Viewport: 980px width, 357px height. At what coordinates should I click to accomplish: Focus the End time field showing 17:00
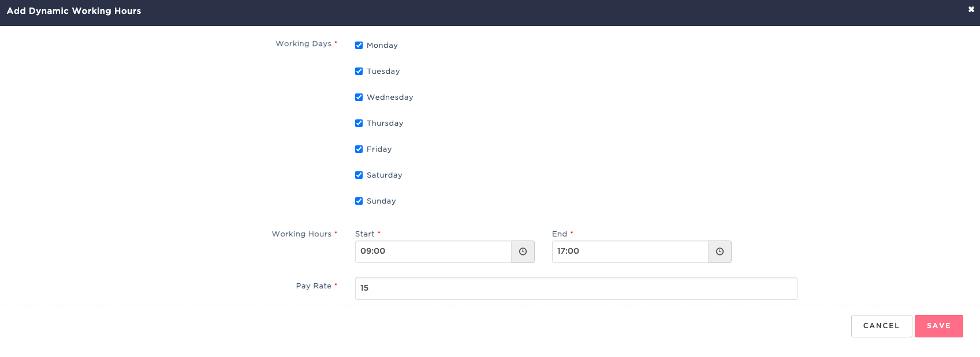(630, 251)
